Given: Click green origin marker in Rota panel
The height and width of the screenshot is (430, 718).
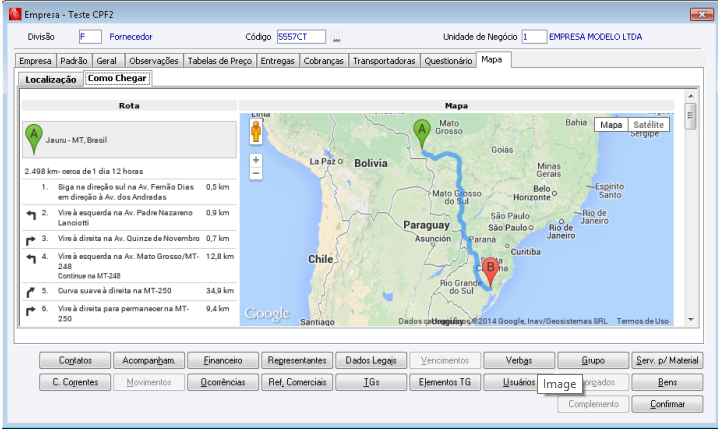Looking at the screenshot, I should [x=35, y=137].
